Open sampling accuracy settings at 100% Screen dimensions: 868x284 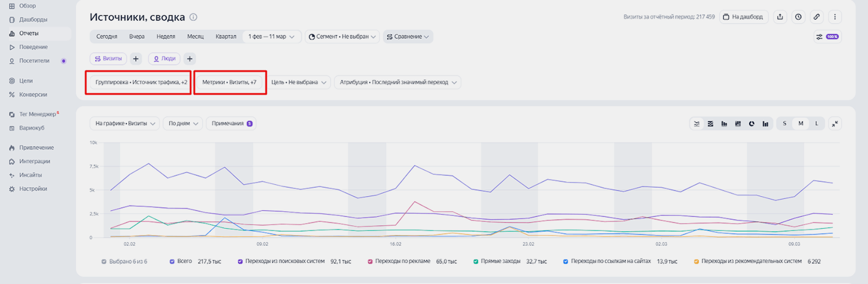pyautogui.click(x=827, y=37)
